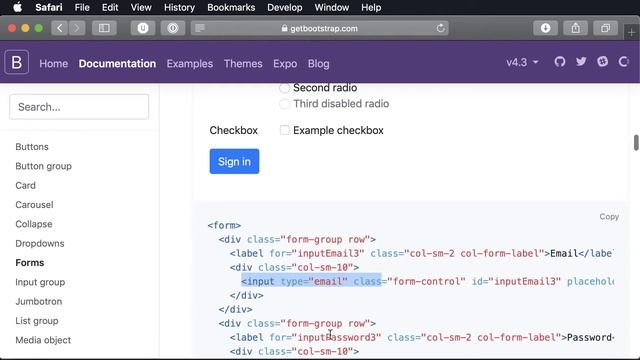Image resolution: width=640 pixels, height=360 pixels.
Task: Go forward with Safari forward arrow
Action: [x=76, y=28]
